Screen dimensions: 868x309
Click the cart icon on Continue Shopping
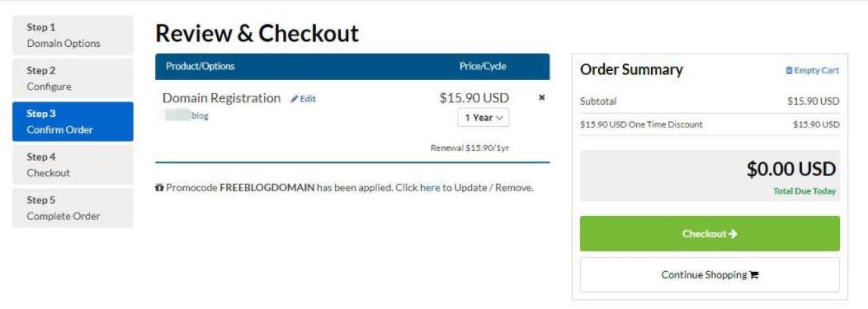(x=754, y=275)
